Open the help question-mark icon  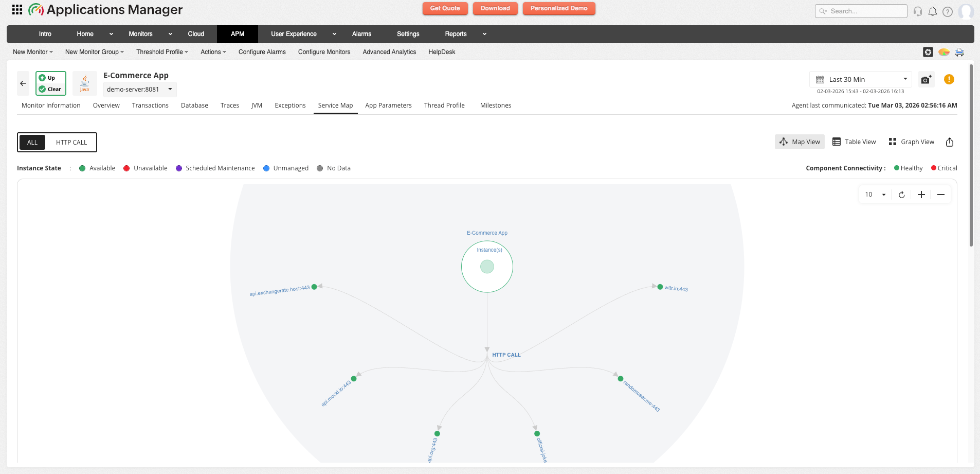point(948,11)
